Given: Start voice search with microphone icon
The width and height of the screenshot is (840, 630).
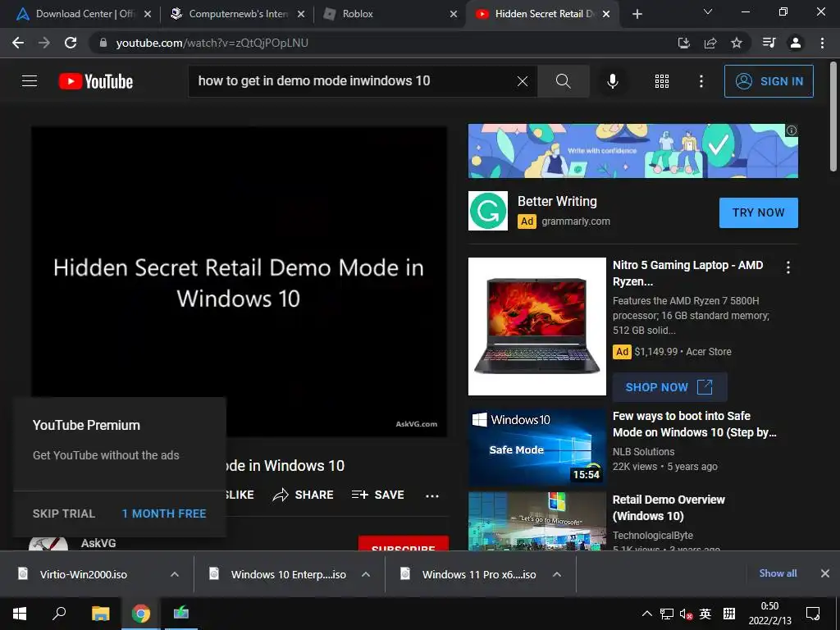Looking at the screenshot, I should click(612, 81).
